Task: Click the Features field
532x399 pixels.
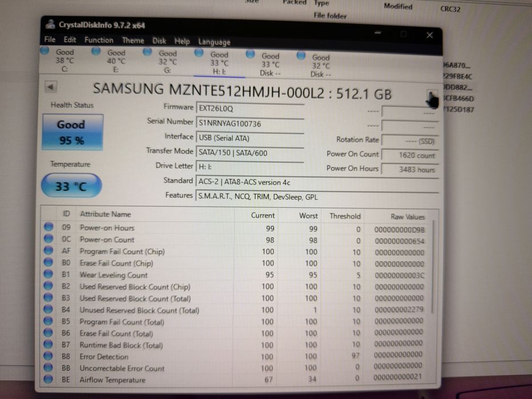Action: pos(317,197)
